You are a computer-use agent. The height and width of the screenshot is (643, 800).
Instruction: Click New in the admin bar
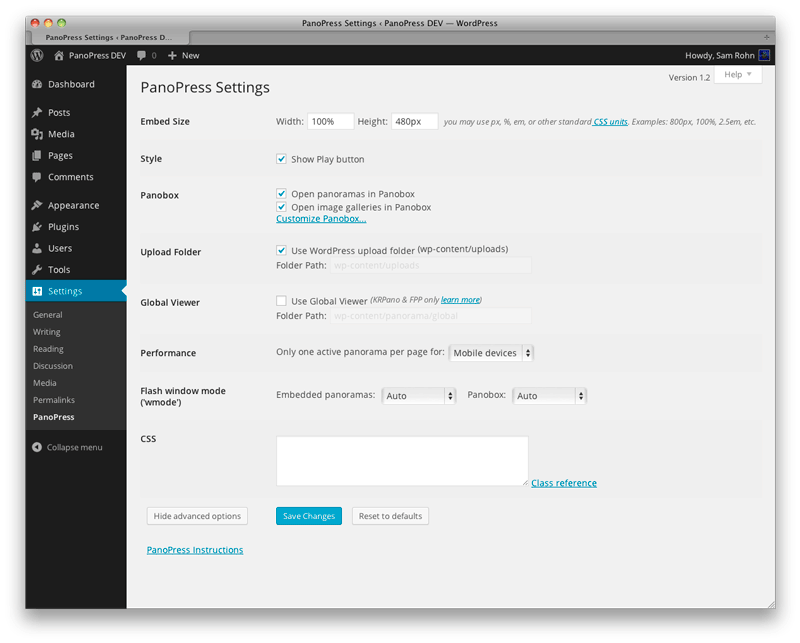pos(190,55)
